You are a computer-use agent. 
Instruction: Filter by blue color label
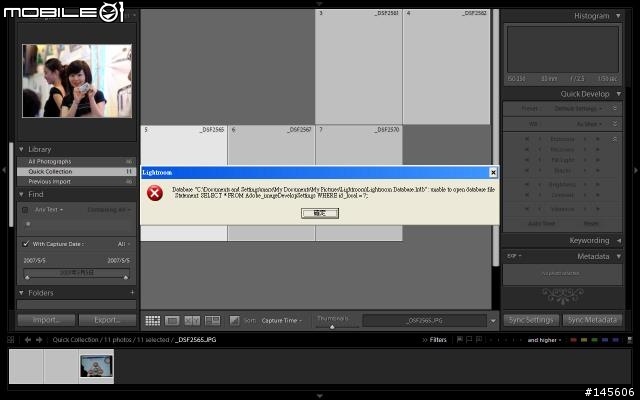(x=605, y=340)
